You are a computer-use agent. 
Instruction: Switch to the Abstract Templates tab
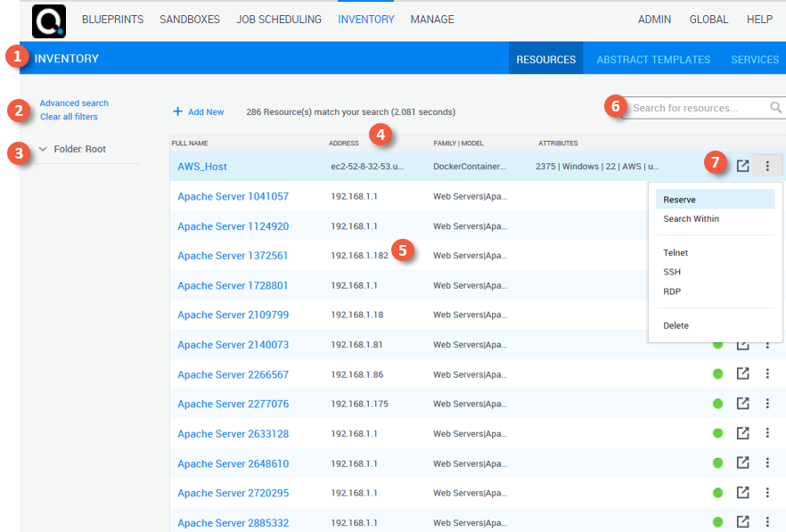(x=653, y=60)
